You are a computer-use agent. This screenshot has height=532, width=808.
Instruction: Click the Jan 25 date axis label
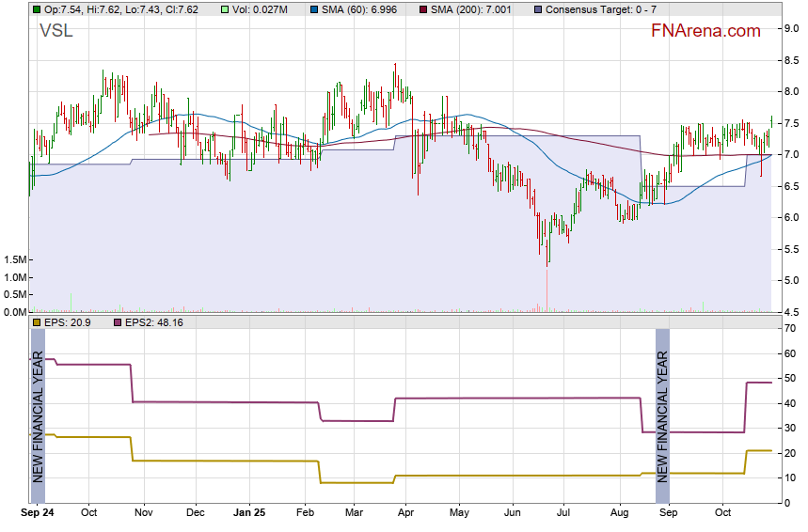(x=248, y=513)
